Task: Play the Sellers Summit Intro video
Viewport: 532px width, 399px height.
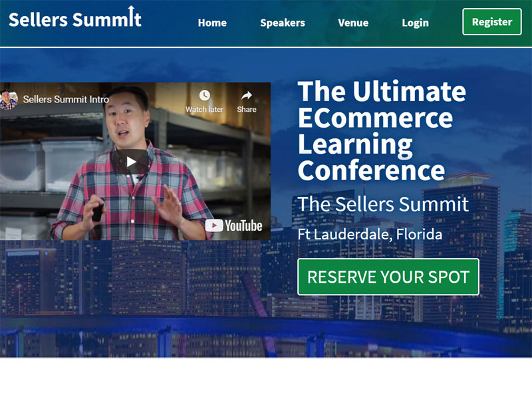Action: [x=130, y=162]
